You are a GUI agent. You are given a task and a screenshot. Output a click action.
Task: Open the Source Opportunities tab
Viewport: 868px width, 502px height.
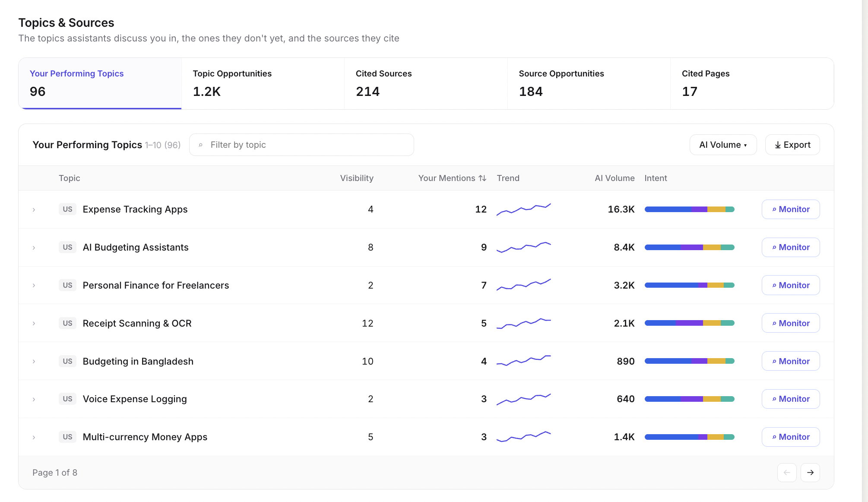point(589,83)
